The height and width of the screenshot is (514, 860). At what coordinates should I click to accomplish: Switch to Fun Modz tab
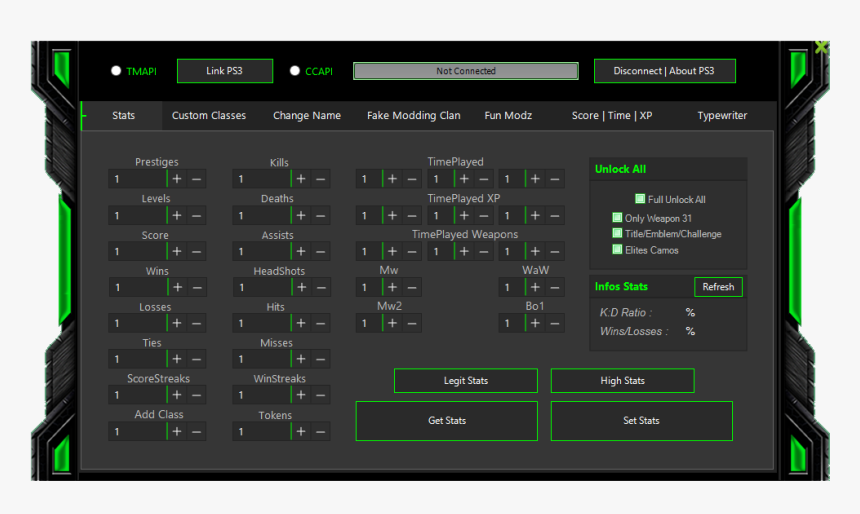(x=508, y=116)
